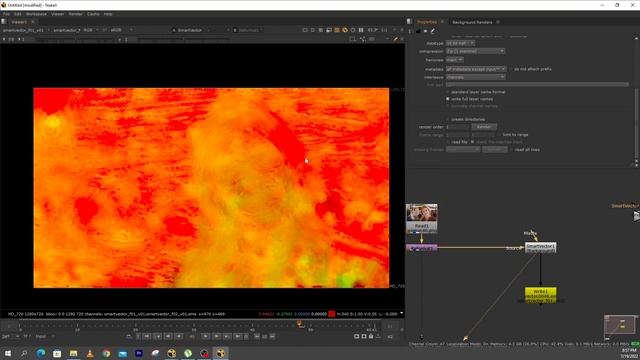Open File Explorer from the taskbar

tap(73, 353)
